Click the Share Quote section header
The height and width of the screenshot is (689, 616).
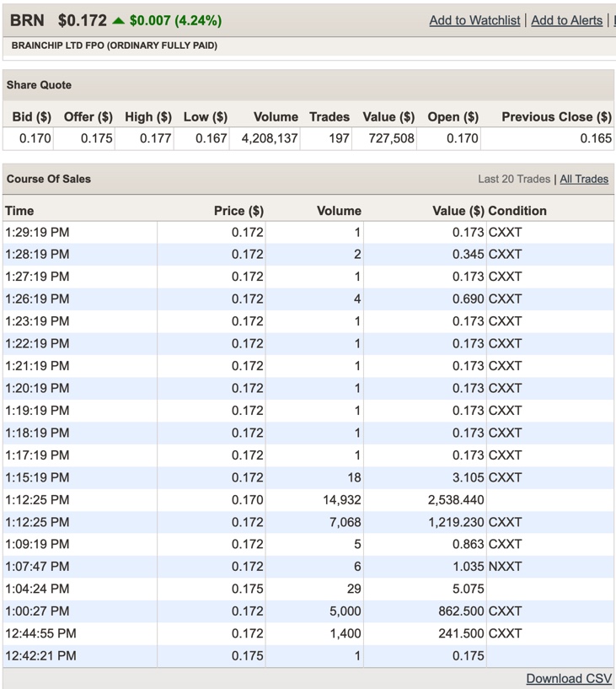pos(39,85)
